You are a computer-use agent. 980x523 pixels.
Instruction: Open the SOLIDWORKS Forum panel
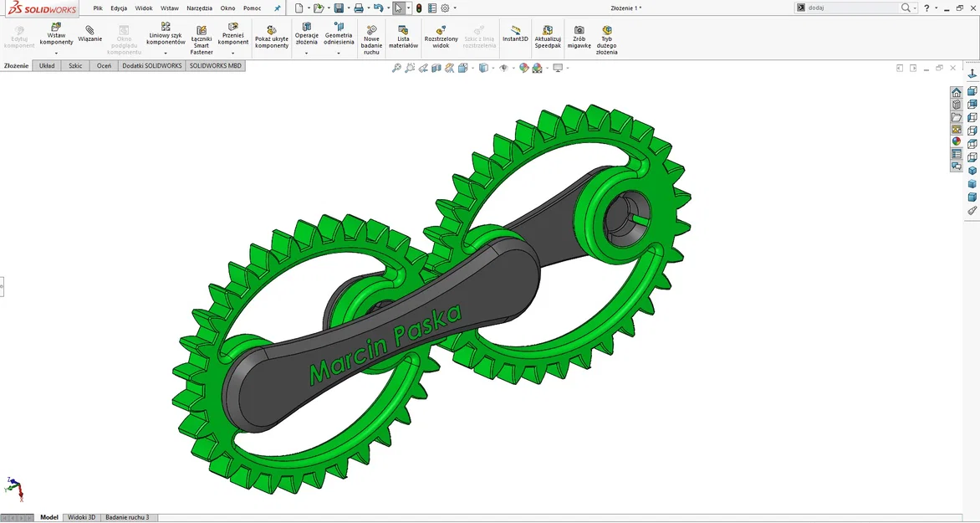955,165
